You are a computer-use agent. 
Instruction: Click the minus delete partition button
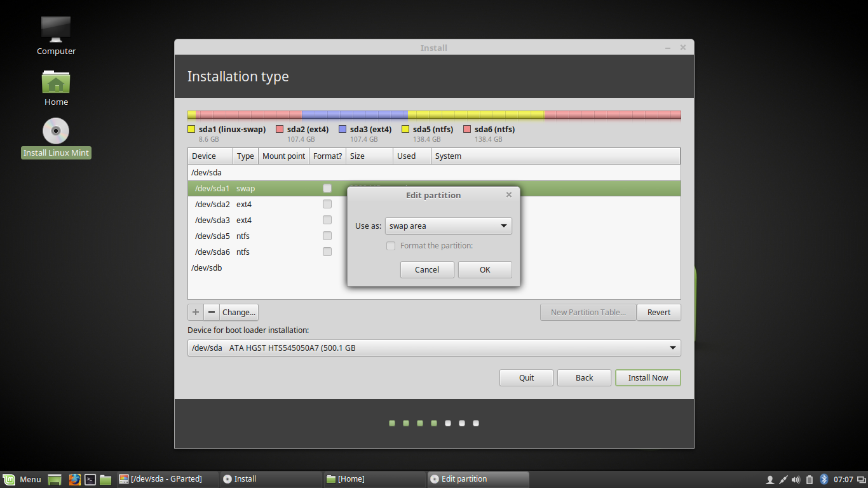[212, 312]
